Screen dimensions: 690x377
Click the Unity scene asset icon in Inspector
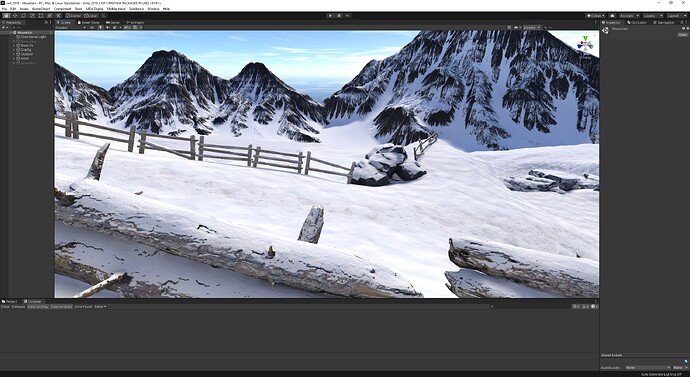click(x=605, y=30)
